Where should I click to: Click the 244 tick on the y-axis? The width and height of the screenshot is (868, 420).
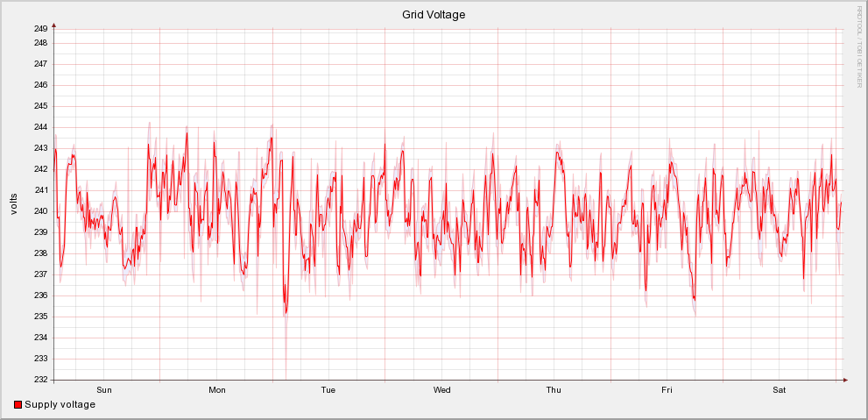[40, 127]
